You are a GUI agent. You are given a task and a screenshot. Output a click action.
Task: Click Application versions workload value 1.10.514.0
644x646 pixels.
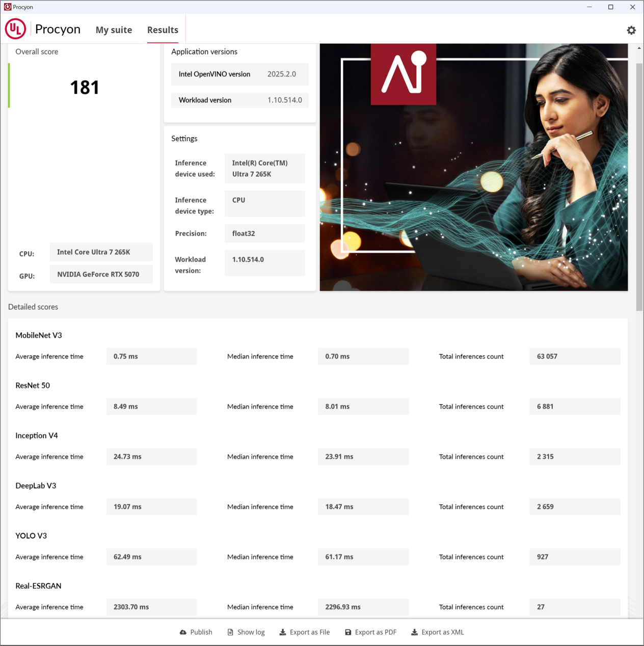(x=285, y=100)
